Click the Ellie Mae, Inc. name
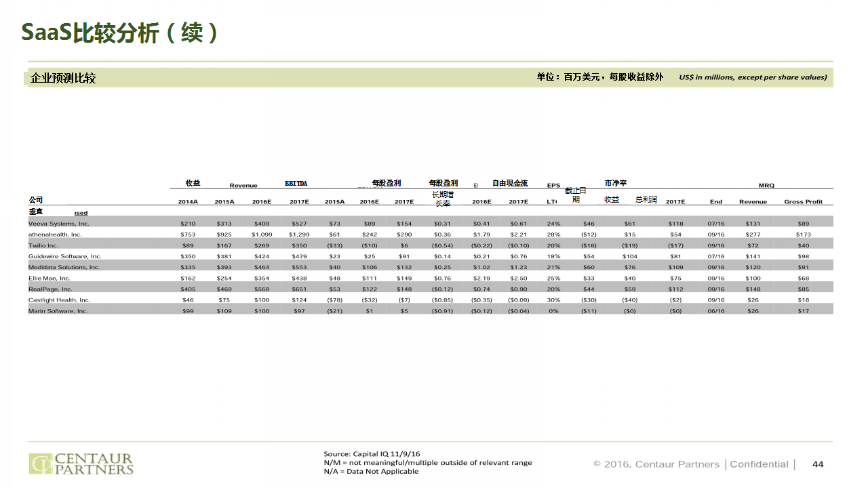 [50, 278]
